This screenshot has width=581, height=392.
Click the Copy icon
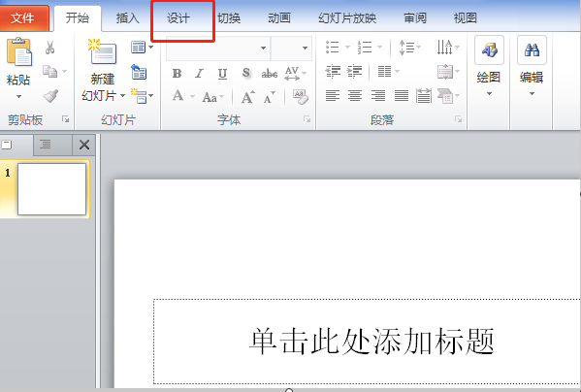point(50,71)
